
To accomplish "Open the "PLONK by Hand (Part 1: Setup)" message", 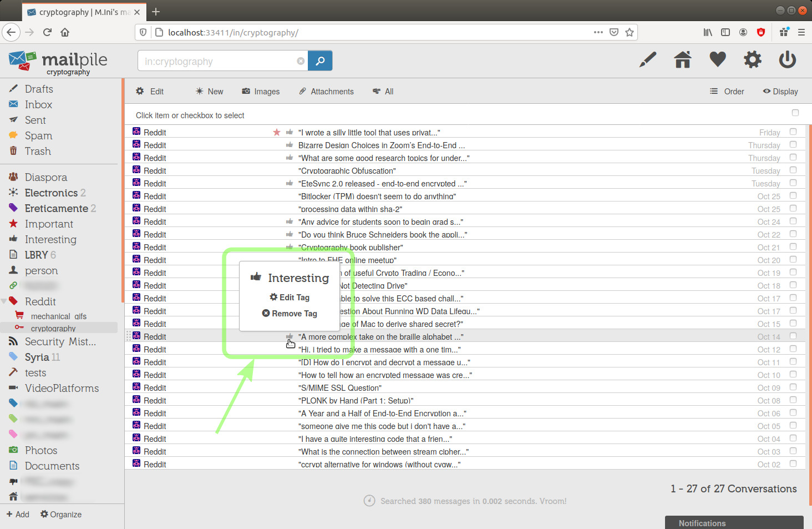I will pos(356,400).
